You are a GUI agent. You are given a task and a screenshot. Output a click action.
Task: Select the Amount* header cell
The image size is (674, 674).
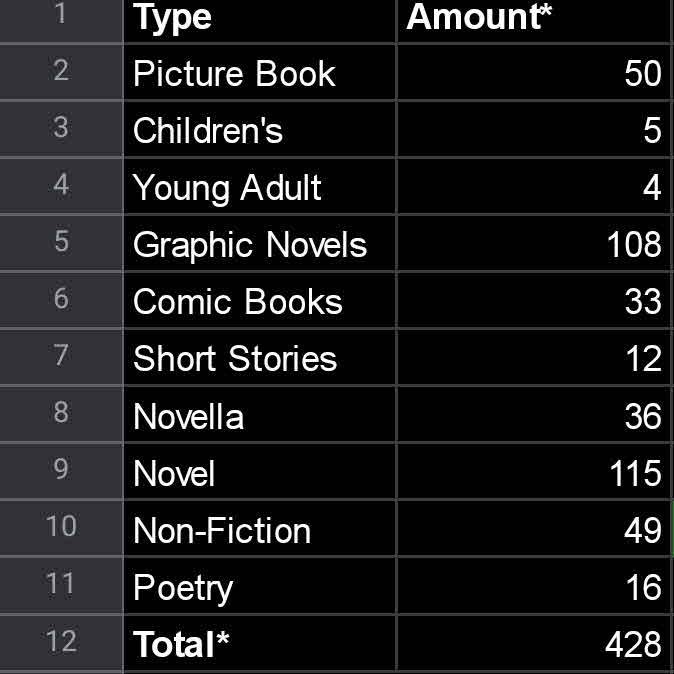point(534,18)
